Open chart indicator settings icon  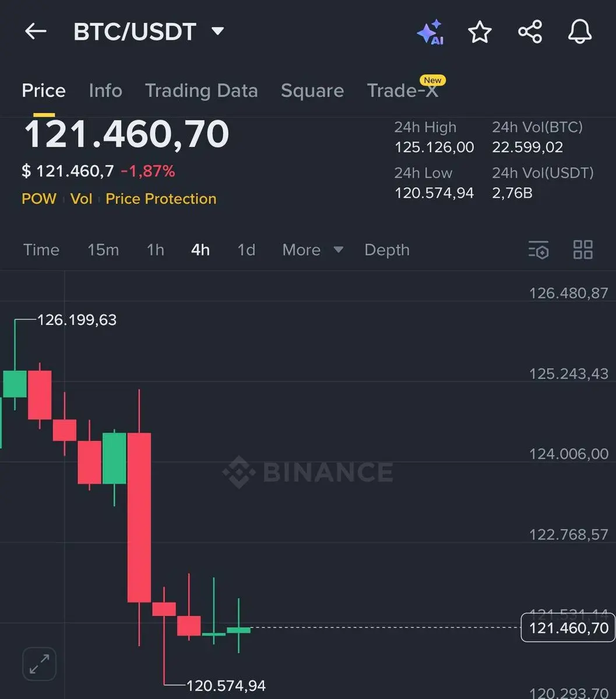(538, 250)
